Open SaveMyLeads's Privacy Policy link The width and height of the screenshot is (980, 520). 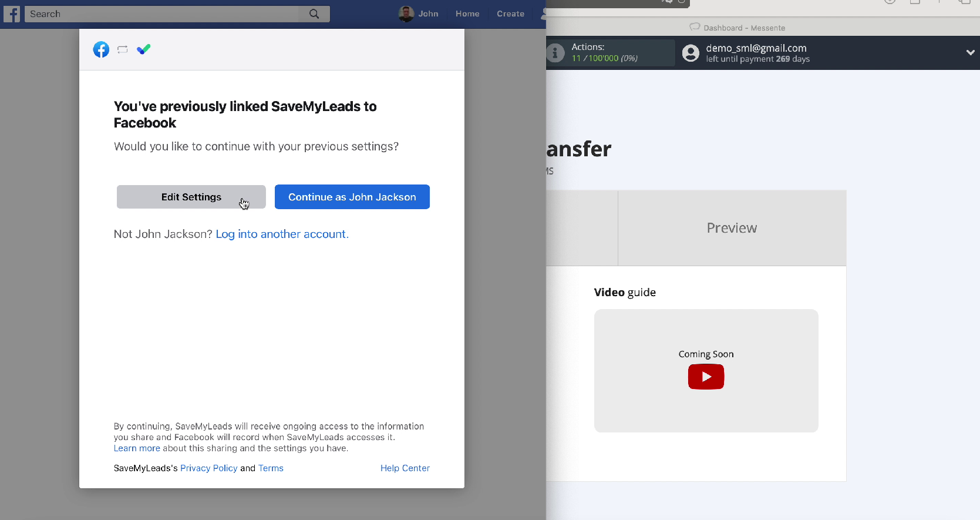[x=209, y=468]
